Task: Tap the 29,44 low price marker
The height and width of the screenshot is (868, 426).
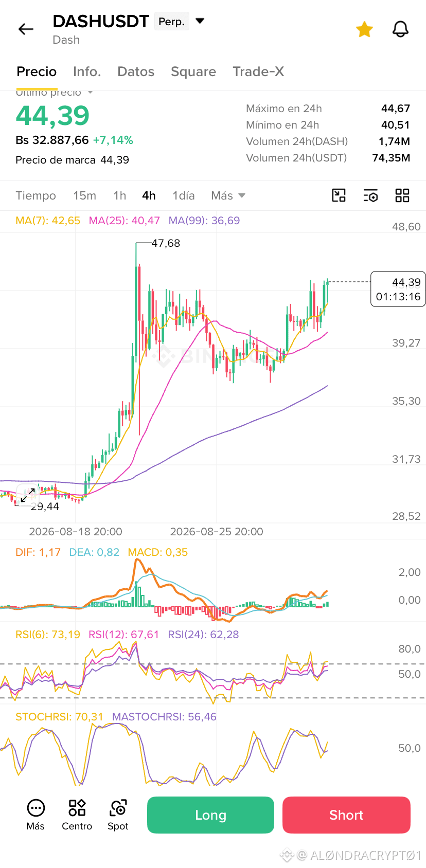Action: (45, 507)
